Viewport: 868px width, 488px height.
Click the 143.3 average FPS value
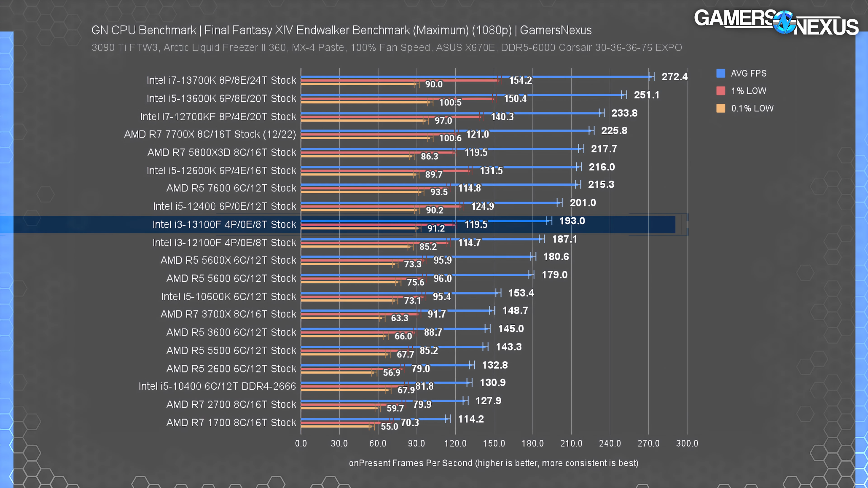509,347
